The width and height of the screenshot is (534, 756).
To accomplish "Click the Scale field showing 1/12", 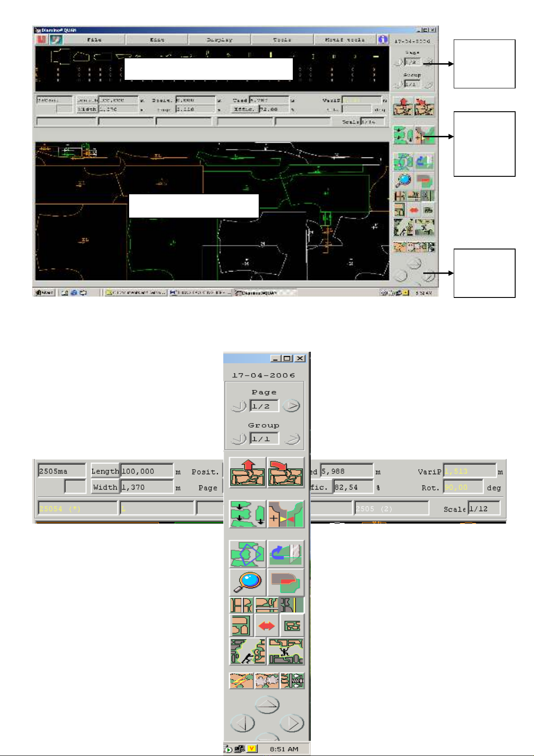I will click(x=483, y=509).
